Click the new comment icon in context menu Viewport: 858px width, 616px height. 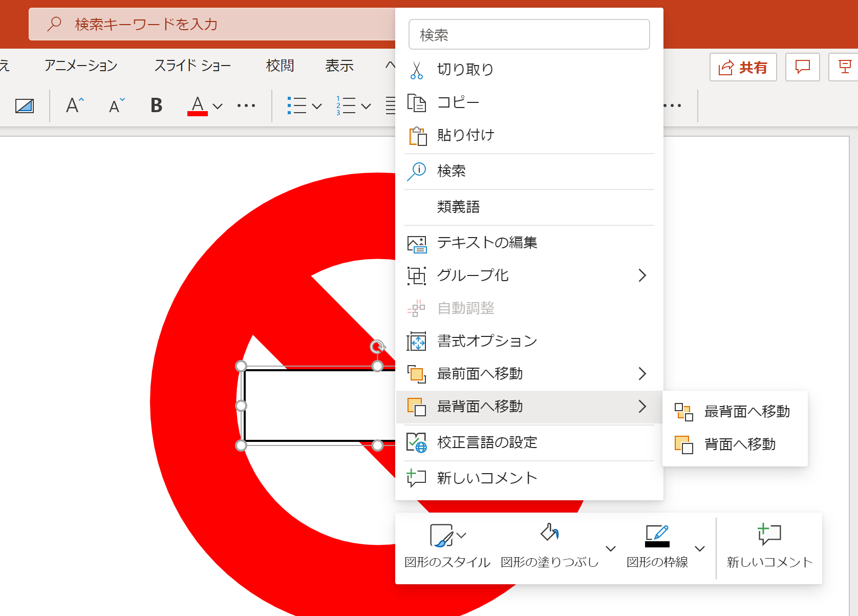(416, 478)
